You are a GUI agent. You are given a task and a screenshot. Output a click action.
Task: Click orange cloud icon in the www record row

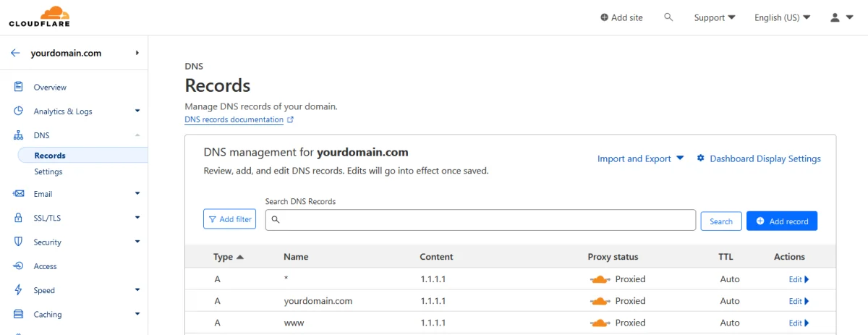point(600,323)
